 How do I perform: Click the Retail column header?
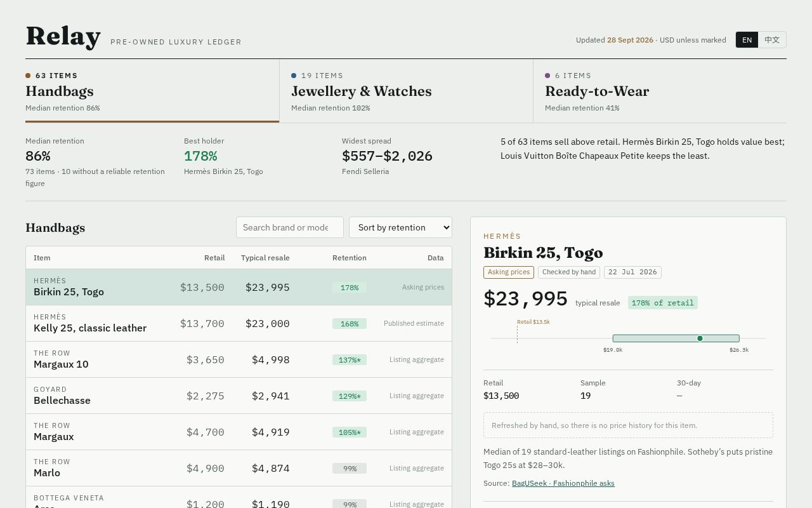[214, 258]
